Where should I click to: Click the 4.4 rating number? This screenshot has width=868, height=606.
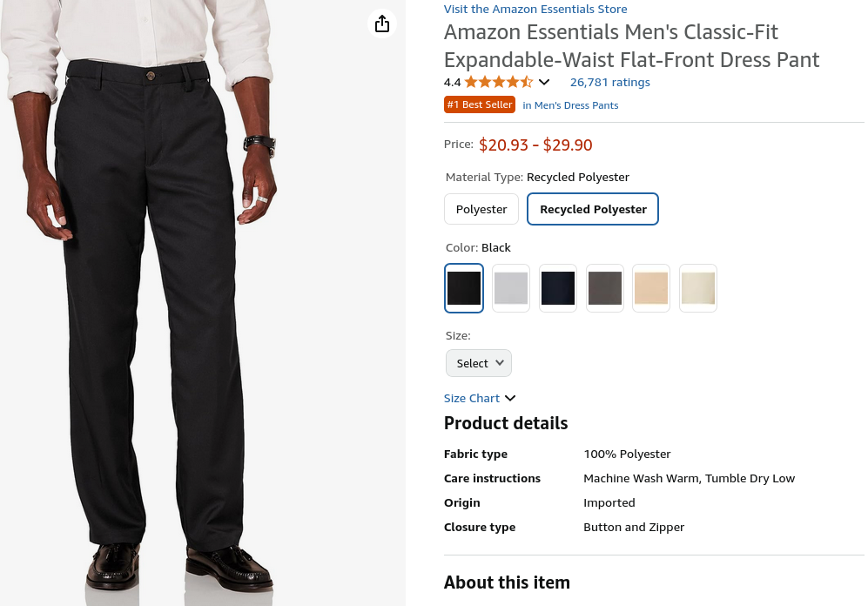tap(452, 82)
